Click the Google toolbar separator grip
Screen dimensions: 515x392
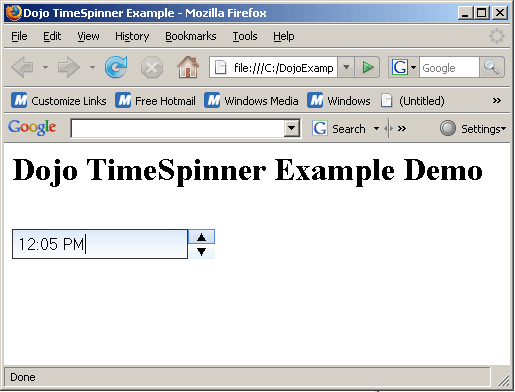[388, 128]
